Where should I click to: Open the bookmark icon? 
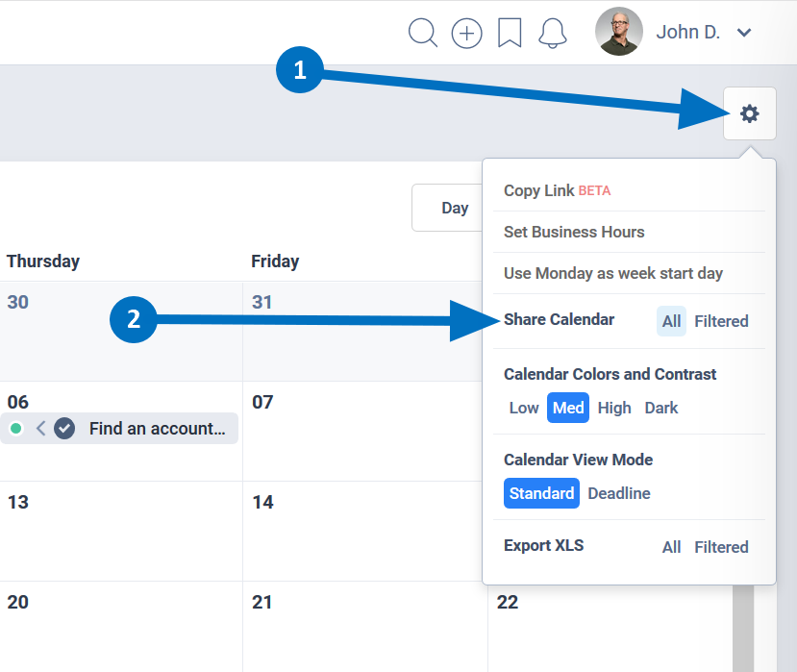510,33
